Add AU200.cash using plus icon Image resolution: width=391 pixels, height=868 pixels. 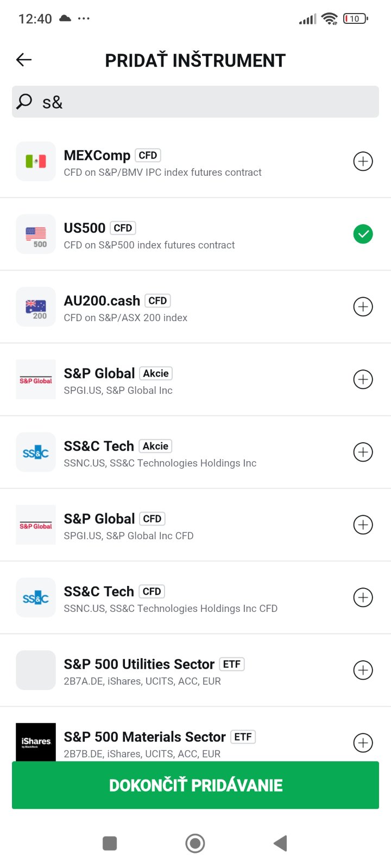point(363,307)
